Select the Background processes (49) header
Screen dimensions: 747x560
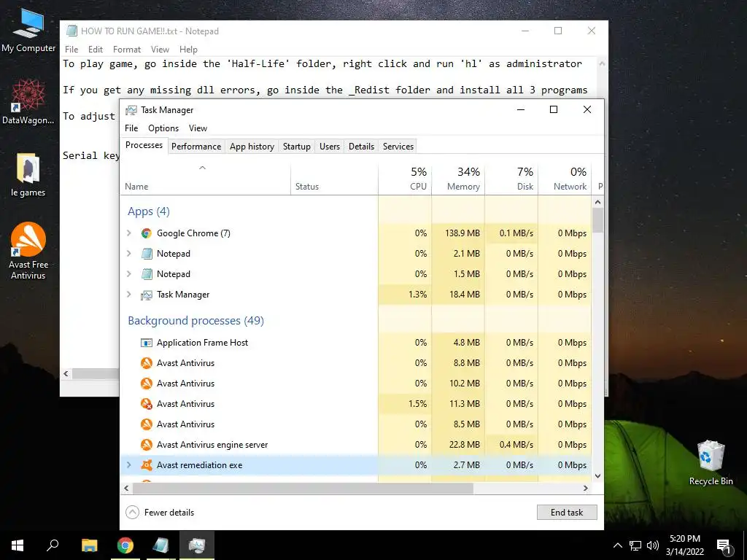pos(196,321)
